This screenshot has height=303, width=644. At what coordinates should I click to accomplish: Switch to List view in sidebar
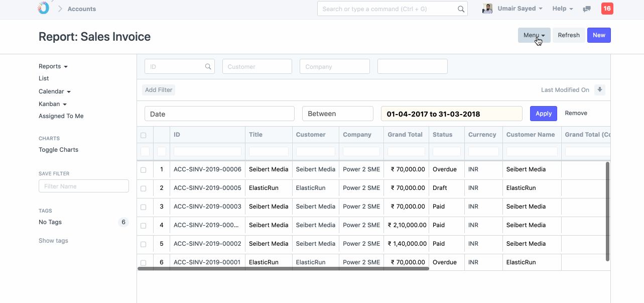point(44,78)
